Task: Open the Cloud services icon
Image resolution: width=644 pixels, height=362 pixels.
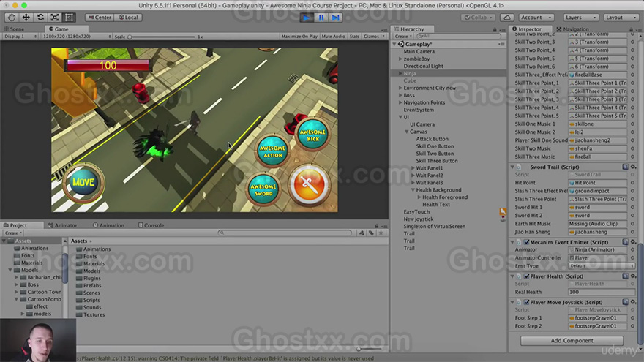Action: pos(507,18)
